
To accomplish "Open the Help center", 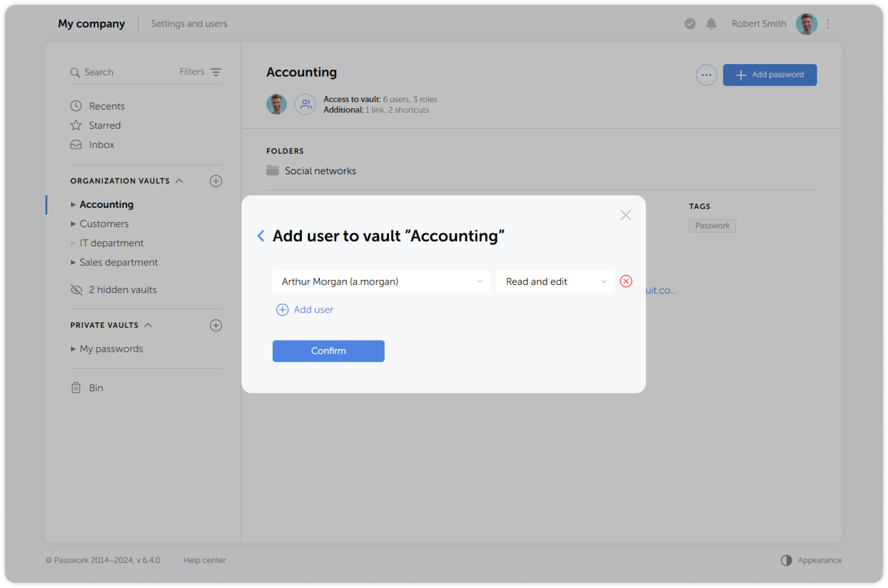I will click(x=204, y=560).
